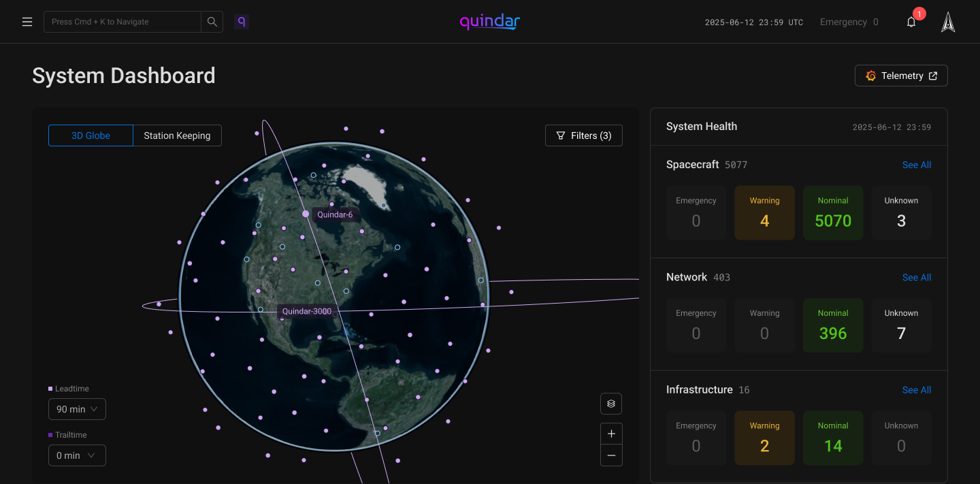Screen dimensions: 980x484
Task: Toggle the Infrastructure Warning status tile
Action: pos(764,438)
